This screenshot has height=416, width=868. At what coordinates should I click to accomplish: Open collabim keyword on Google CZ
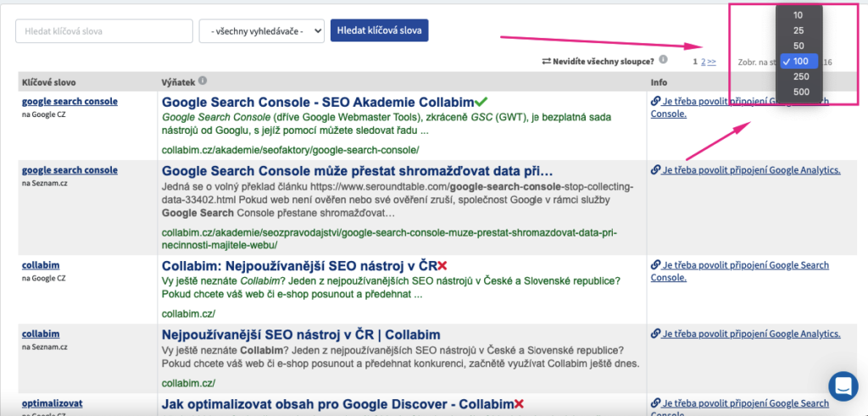click(x=41, y=265)
